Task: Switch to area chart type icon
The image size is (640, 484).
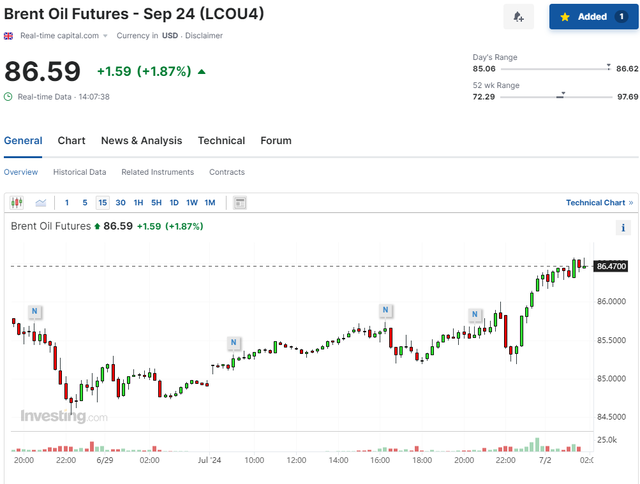Action: pos(41,203)
